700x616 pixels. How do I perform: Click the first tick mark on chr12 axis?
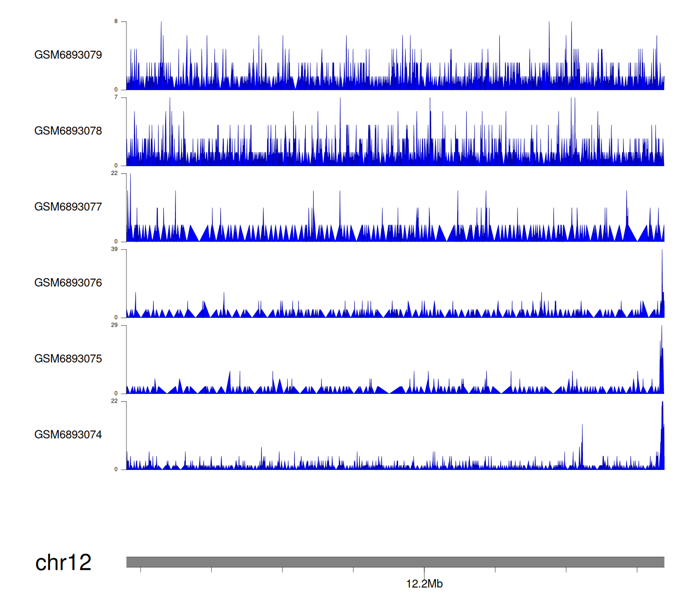point(140,570)
